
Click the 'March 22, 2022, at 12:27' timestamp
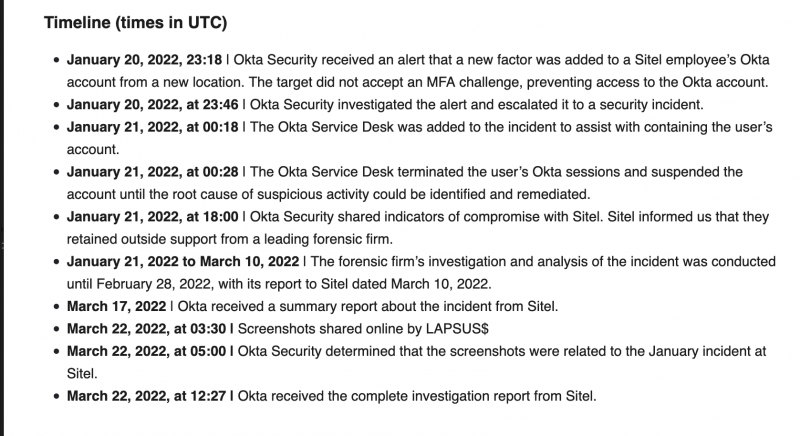pyautogui.click(x=151, y=395)
